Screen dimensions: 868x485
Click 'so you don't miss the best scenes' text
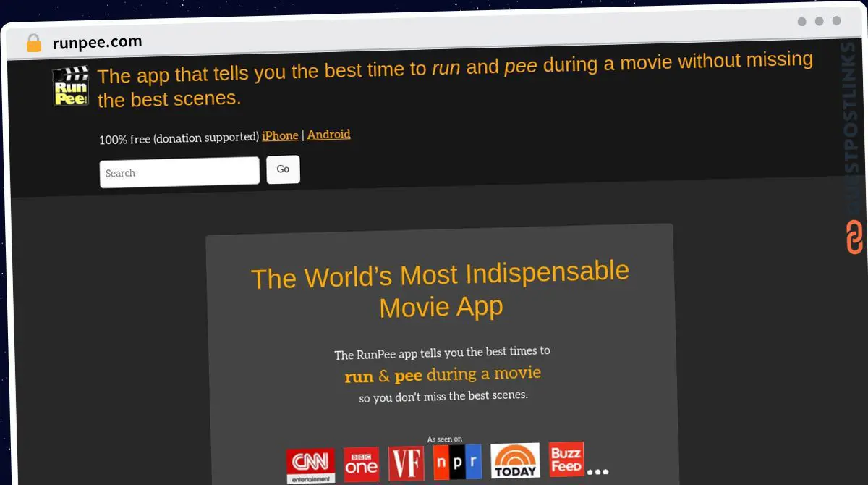coord(443,397)
